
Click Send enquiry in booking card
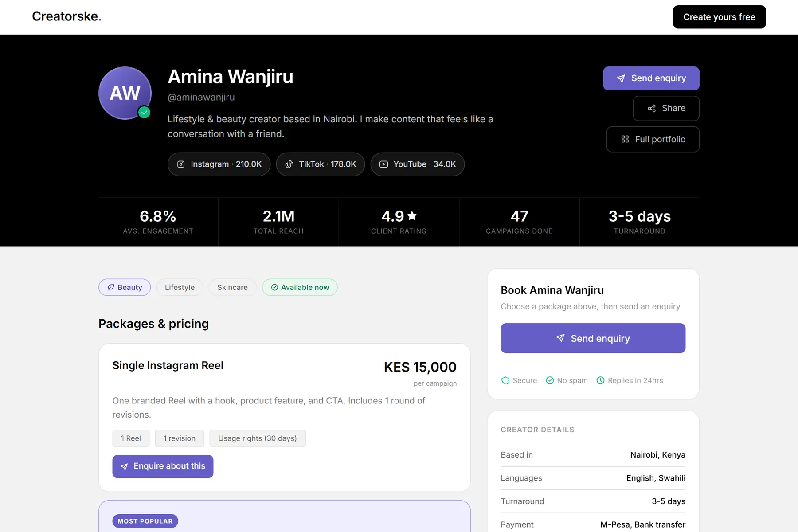click(x=593, y=338)
